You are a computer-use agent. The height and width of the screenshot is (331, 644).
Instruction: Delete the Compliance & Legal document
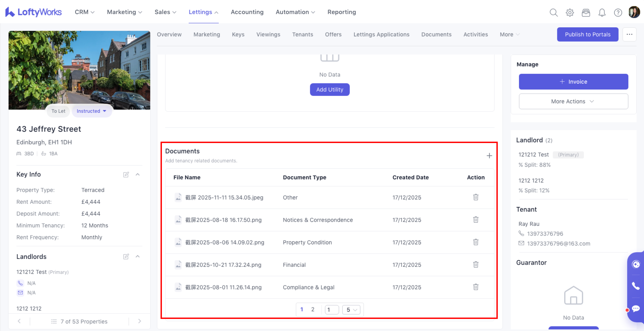[476, 287]
